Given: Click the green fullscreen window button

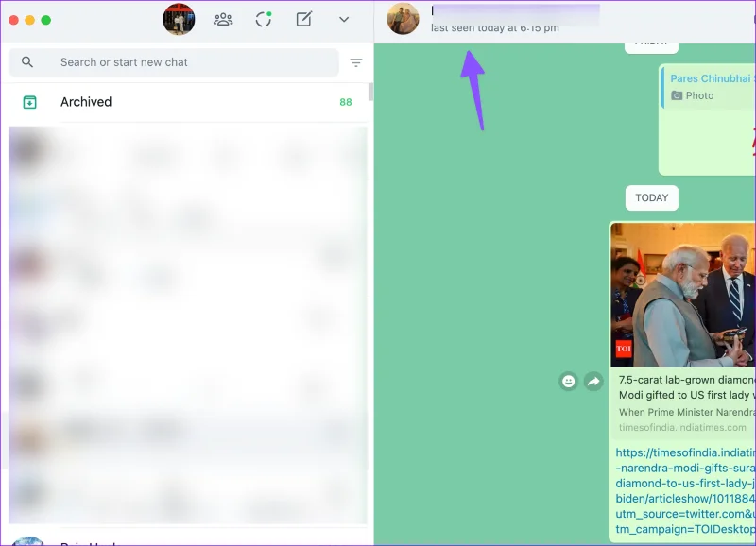Looking at the screenshot, I should pos(45,20).
